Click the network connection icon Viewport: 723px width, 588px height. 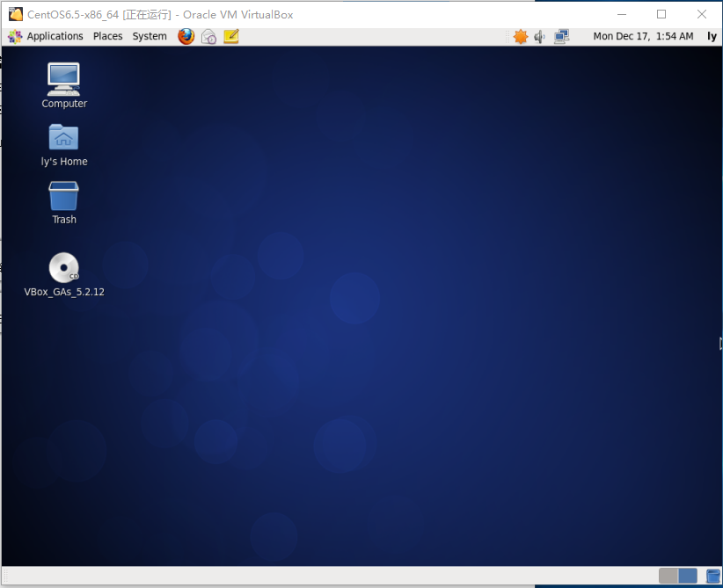[x=562, y=36]
